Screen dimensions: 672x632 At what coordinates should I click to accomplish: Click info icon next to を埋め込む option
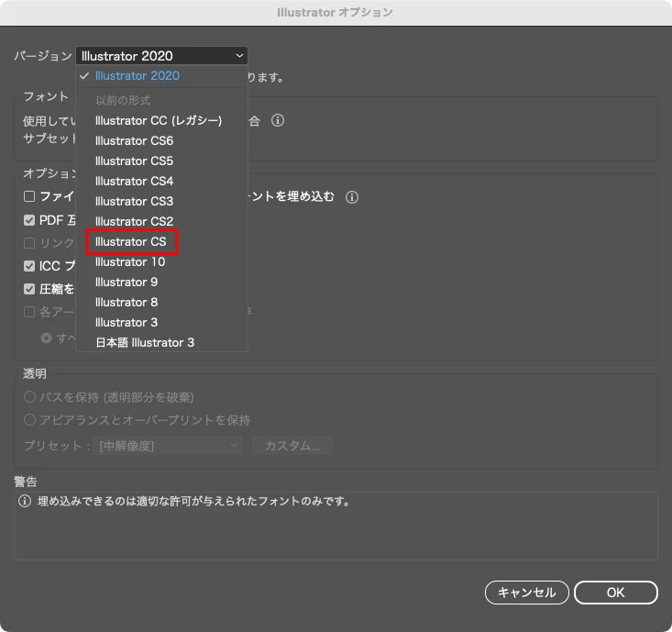pyautogui.click(x=352, y=197)
